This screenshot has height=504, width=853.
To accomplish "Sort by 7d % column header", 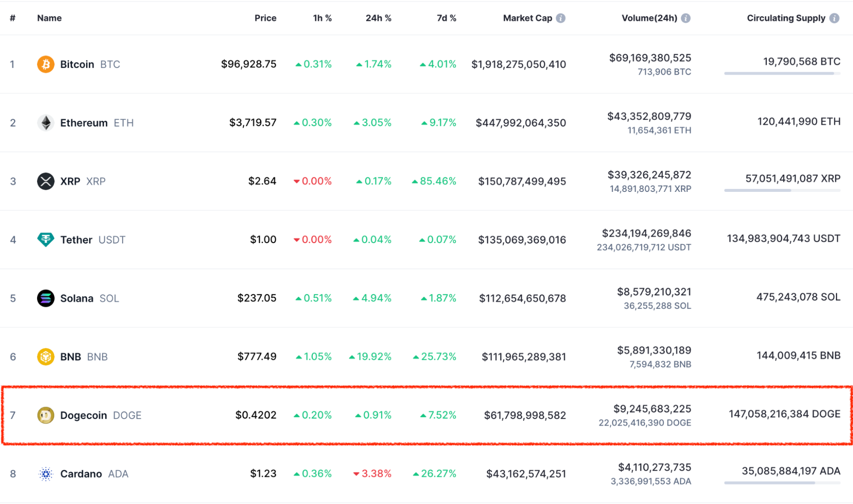I will pyautogui.click(x=446, y=18).
